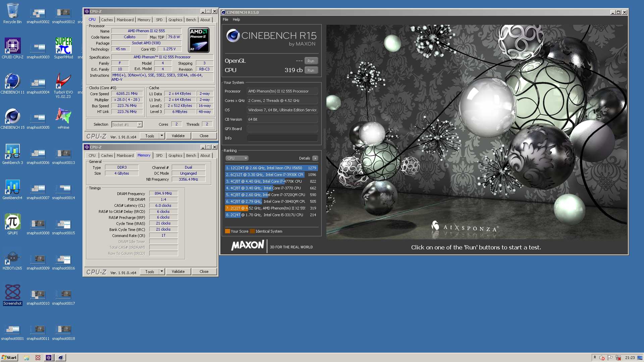
Task: Click the taskbar clock showing 21:23
Action: pyautogui.click(x=630, y=358)
